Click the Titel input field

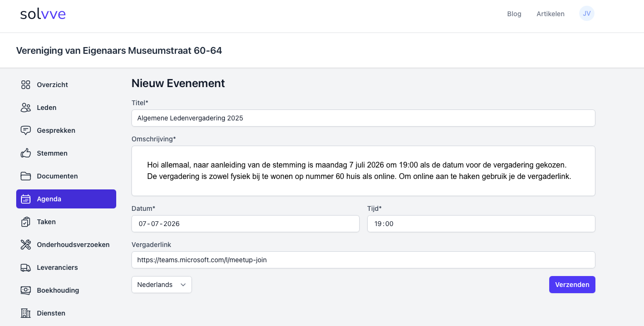[x=363, y=118]
